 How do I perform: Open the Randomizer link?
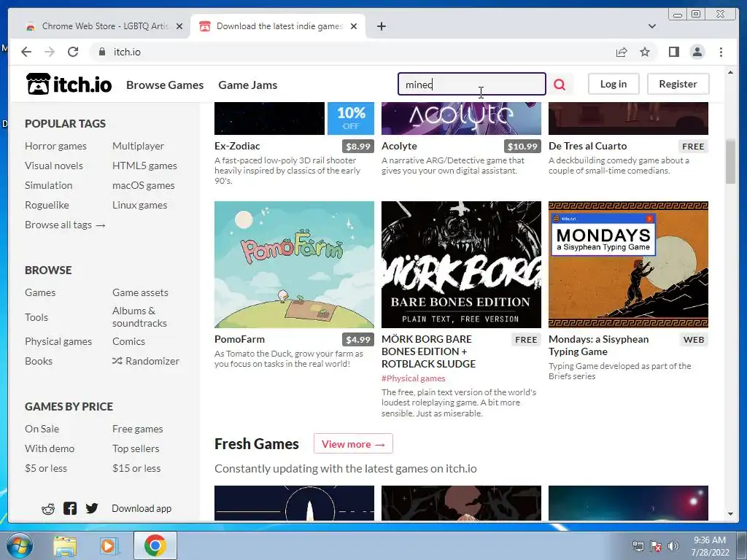tap(146, 361)
